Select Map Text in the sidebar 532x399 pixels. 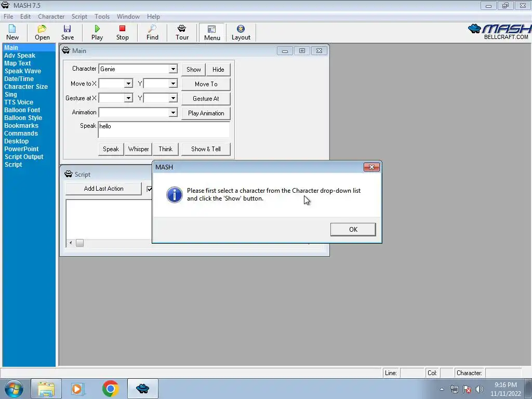coord(18,63)
